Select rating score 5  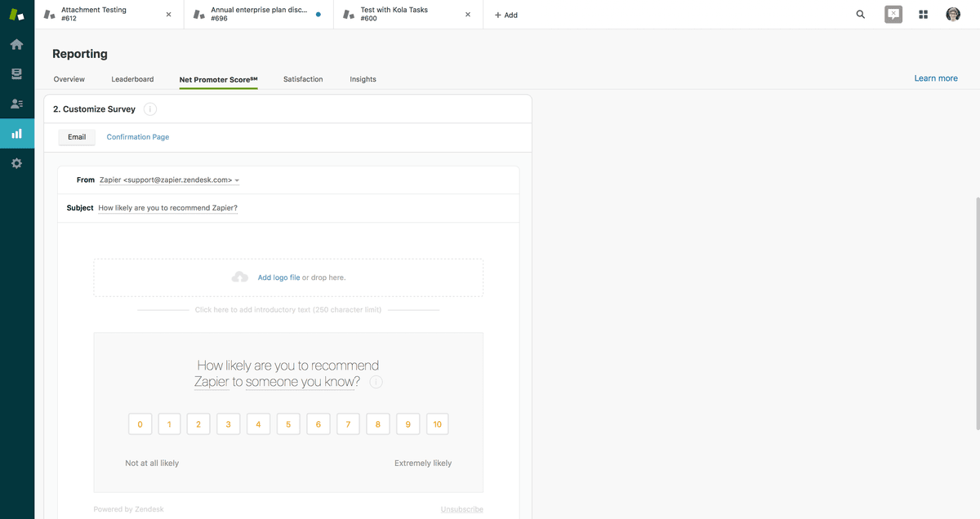pos(288,424)
